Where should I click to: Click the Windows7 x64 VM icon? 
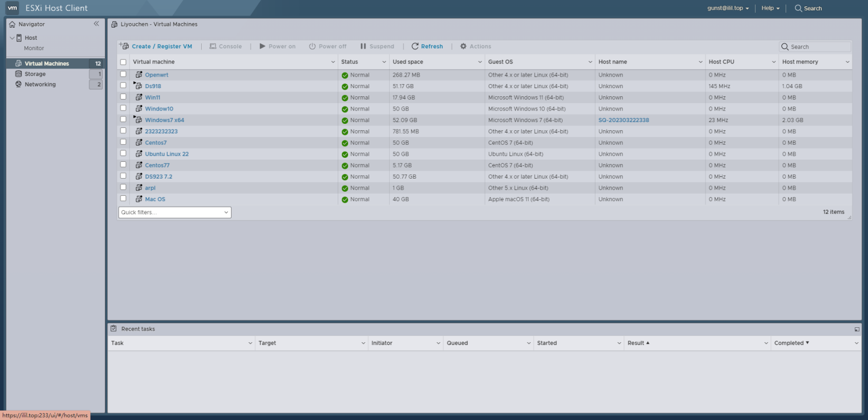tap(138, 120)
